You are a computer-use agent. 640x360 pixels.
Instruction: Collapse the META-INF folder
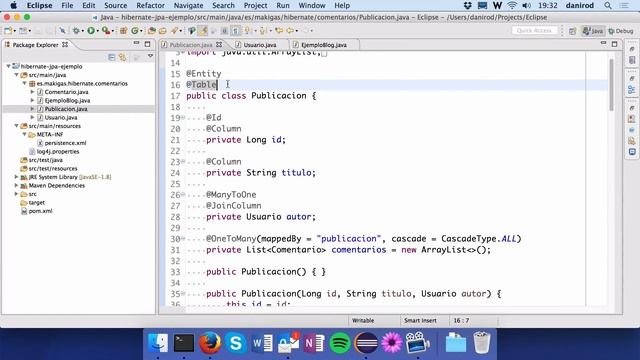pos(24,134)
